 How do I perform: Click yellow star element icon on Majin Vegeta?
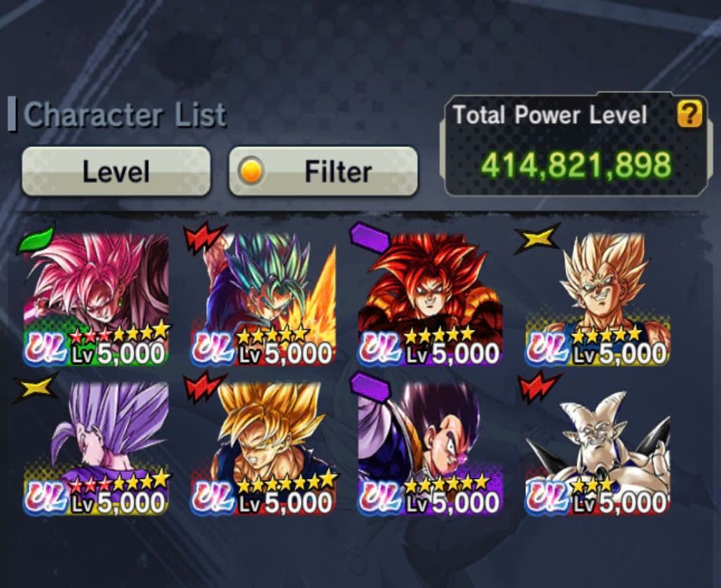coord(539,239)
